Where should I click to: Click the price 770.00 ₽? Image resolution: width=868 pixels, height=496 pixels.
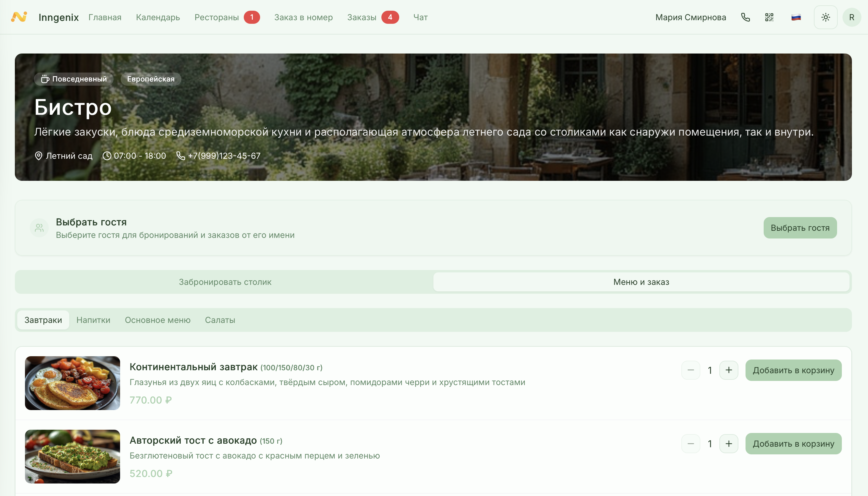click(x=150, y=400)
